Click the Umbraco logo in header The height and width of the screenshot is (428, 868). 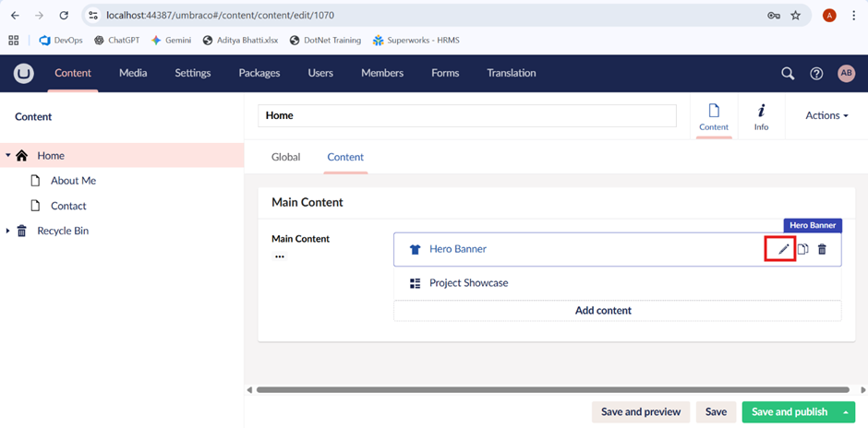24,74
